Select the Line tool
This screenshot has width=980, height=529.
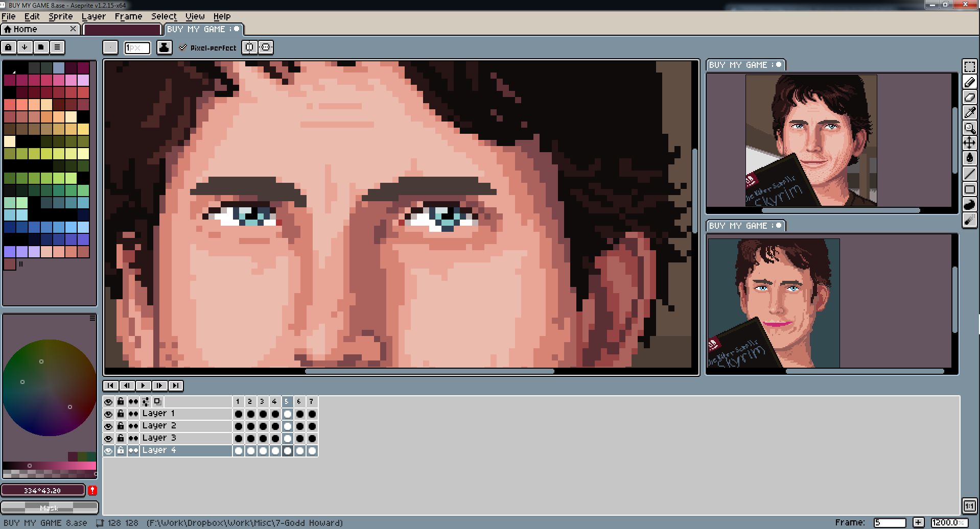969,174
